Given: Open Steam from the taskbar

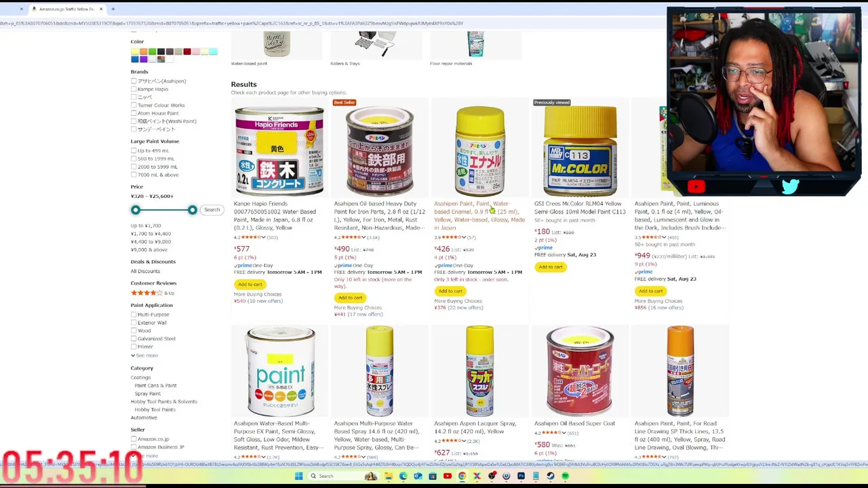Looking at the screenshot, I should coord(550,476).
